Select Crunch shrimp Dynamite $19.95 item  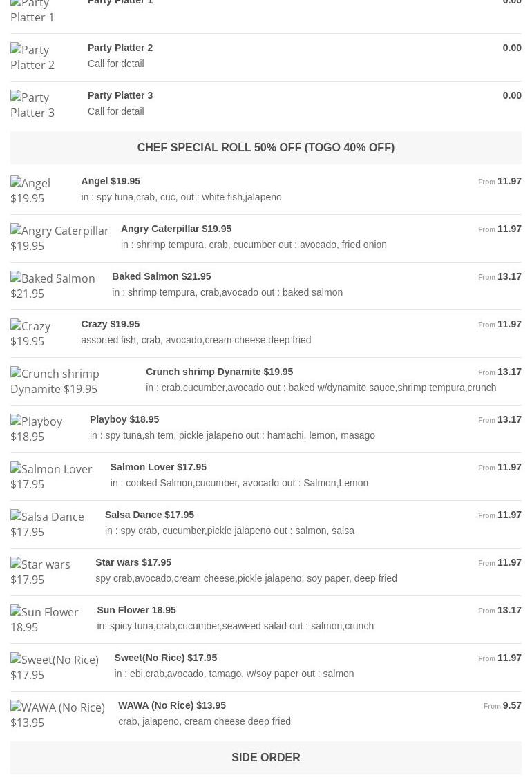pyautogui.click(x=219, y=372)
